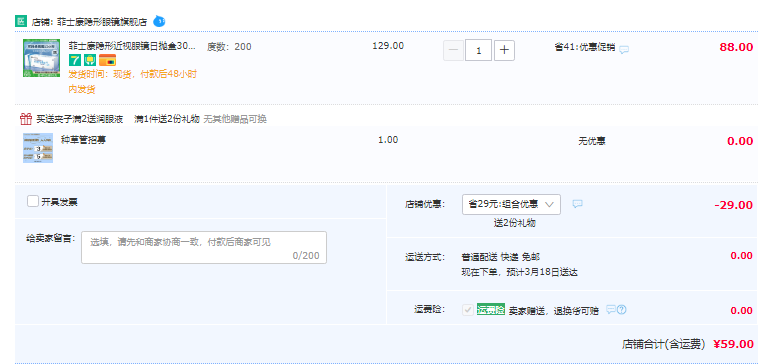Click the speech bubble icon next to 店铺优惠 dropdown
Viewport: 765px width, 364px height.
[x=578, y=204]
